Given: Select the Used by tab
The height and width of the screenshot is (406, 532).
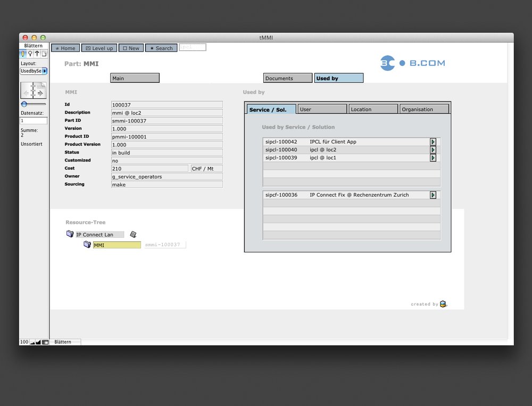Looking at the screenshot, I should 338,78.
